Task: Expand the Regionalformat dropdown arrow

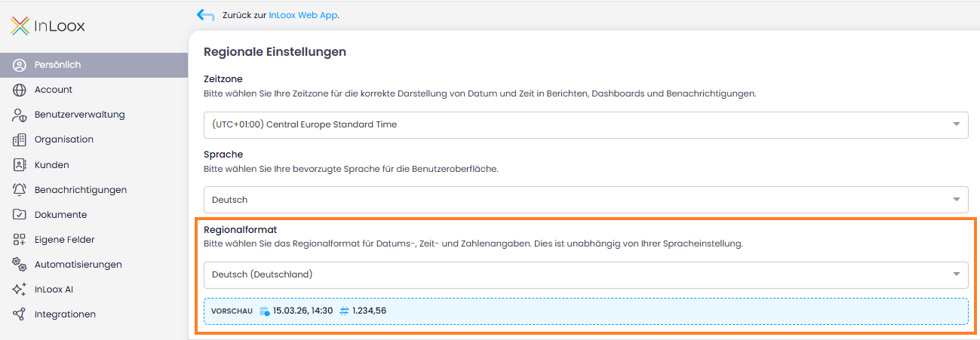Action: tap(957, 274)
